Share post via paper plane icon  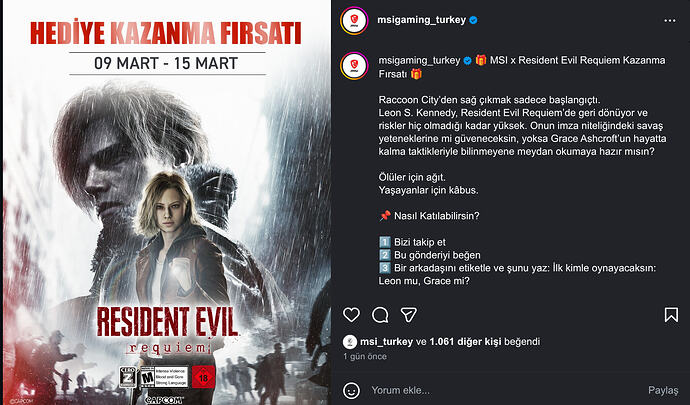click(x=408, y=315)
